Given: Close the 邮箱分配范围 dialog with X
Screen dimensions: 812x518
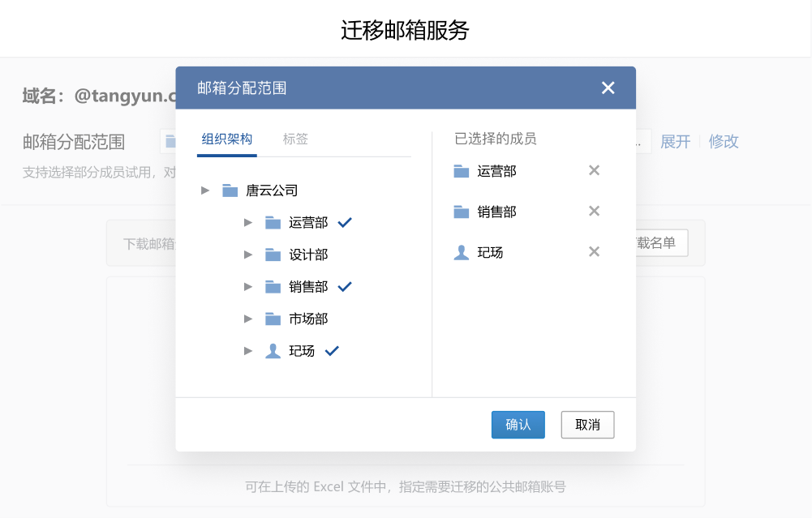Looking at the screenshot, I should [608, 88].
